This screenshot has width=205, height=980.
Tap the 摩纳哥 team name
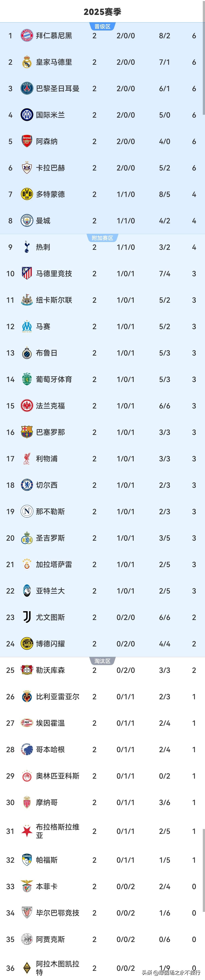coord(47,802)
